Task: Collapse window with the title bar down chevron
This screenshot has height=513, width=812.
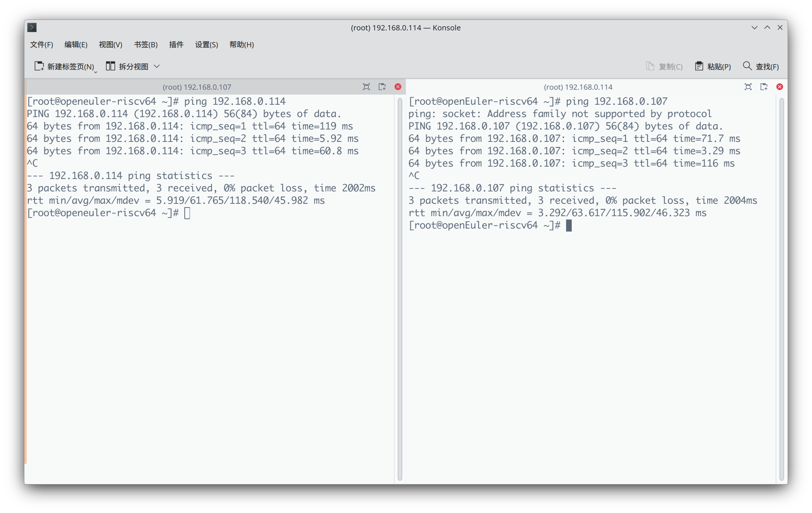Action: tap(755, 27)
